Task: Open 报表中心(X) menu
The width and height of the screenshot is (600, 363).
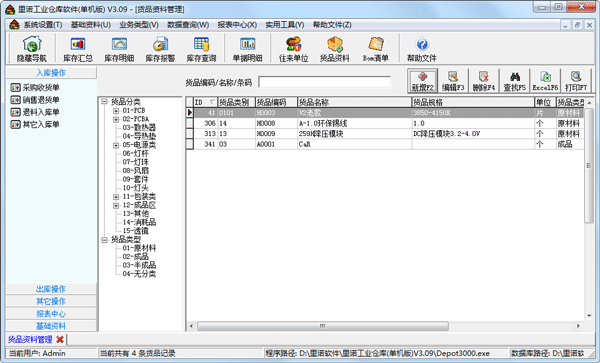Action: point(237,25)
